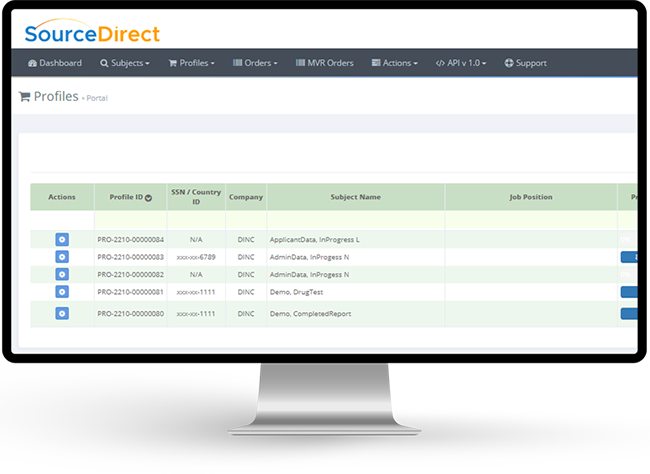Select profile ID PRO-2210-00000084
The width and height of the screenshot is (650, 474).
[x=131, y=240]
